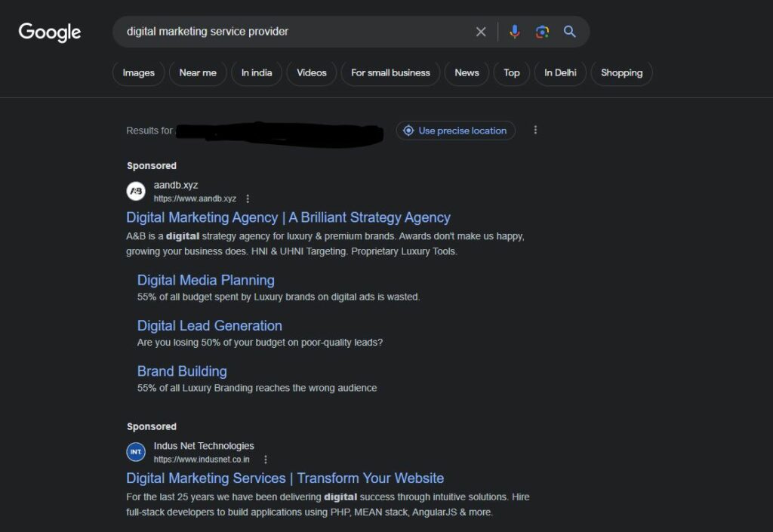Select the News filter chip
This screenshot has width=773, height=532.
pos(467,73)
